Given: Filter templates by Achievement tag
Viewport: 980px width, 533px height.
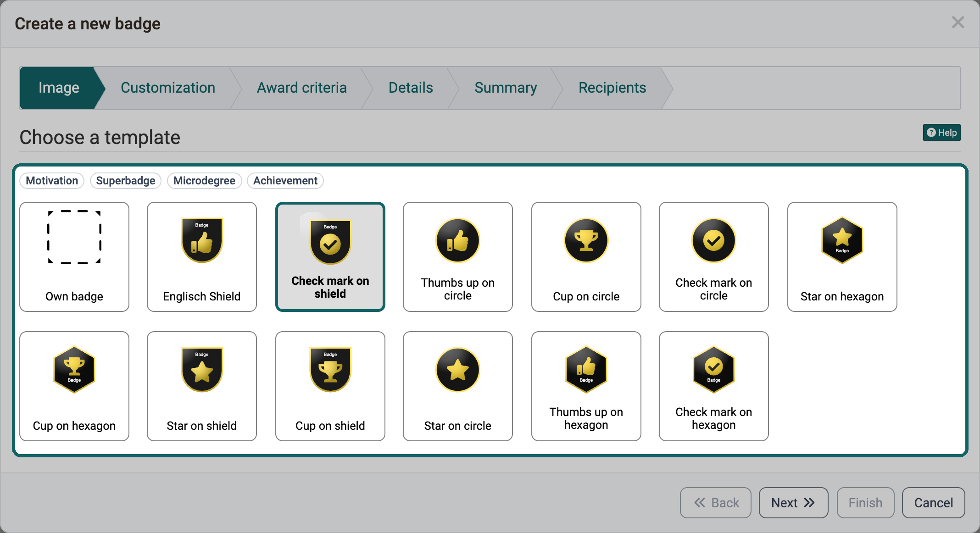Looking at the screenshot, I should tap(285, 181).
